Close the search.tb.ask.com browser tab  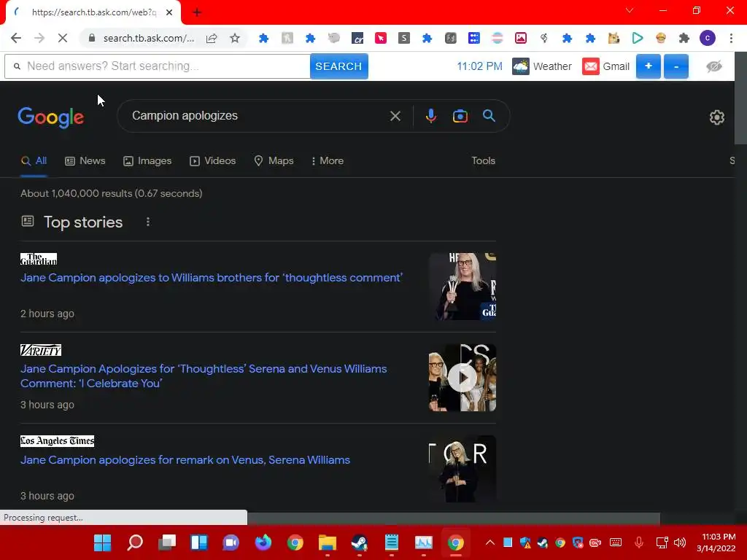[169, 12]
